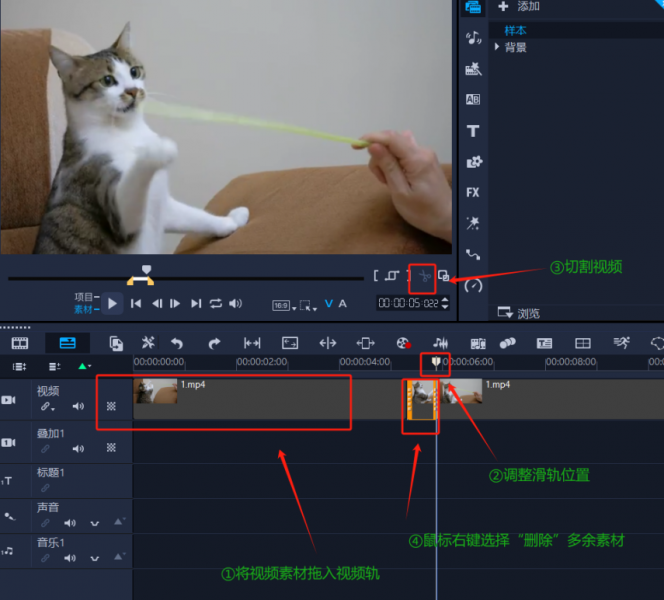Step back one frame
664x600 pixels.
pyautogui.click(x=157, y=304)
